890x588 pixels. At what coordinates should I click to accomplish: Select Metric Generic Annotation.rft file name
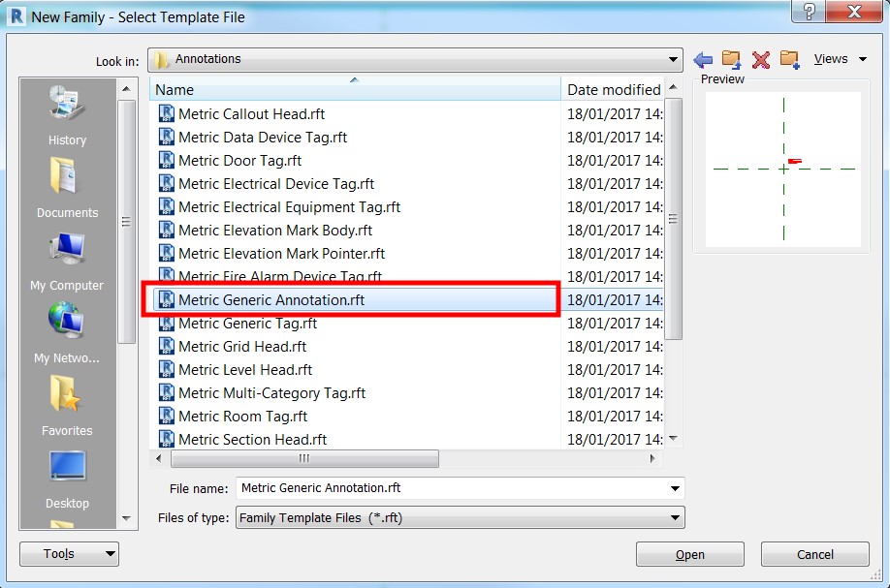271,300
